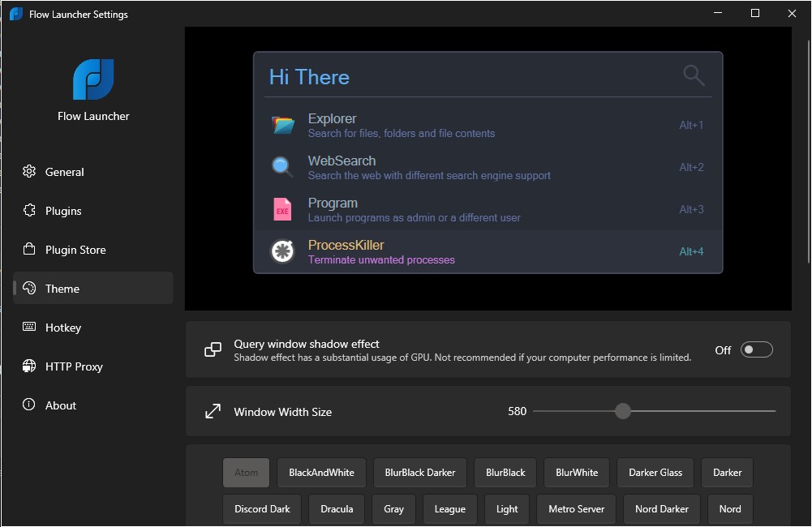Click the Flow Launcher logo
812x527 pixels.
click(92, 79)
